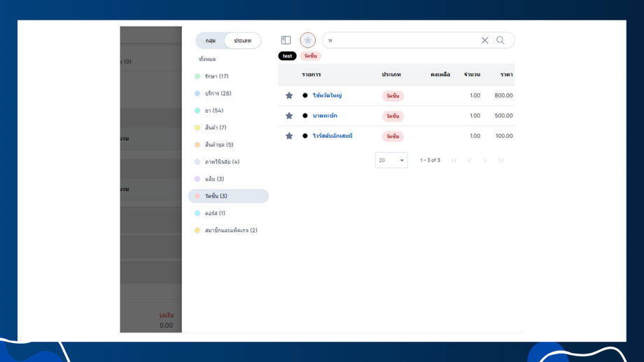This screenshot has height=362, width=644.
Task: Toggle favorite star on ไข้หวัดใหญ่ row
Action: (289, 95)
